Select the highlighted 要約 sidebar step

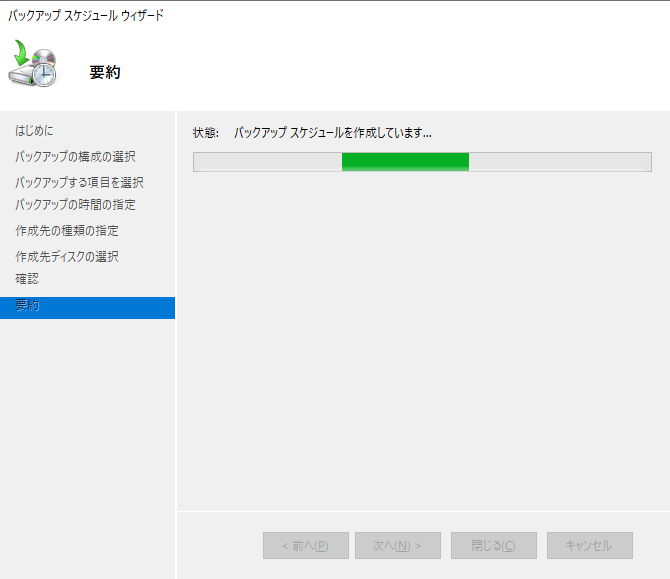tap(28, 306)
